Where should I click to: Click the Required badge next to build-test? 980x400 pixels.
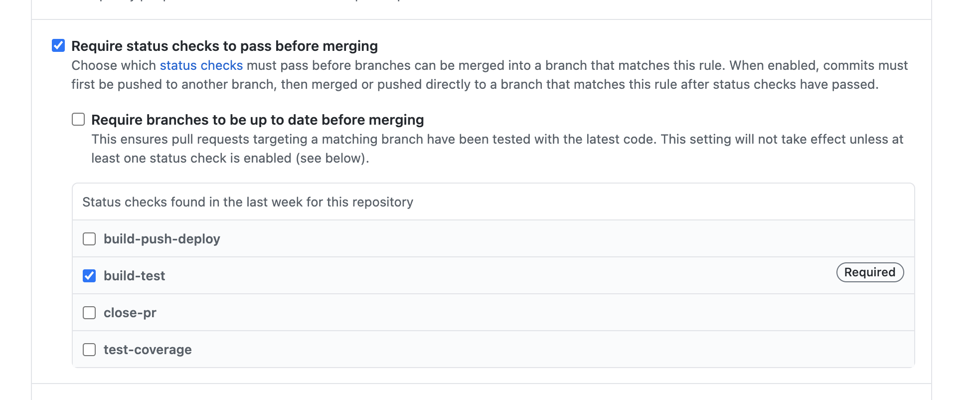click(x=870, y=273)
